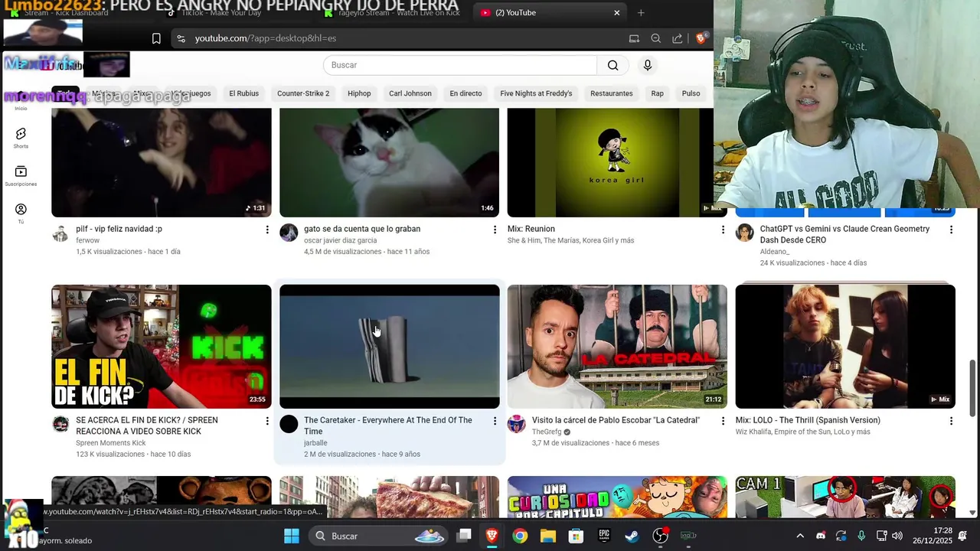Open options for The Caretaker video
This screenshot has height=551, width=980.
[x=495, y=421]
